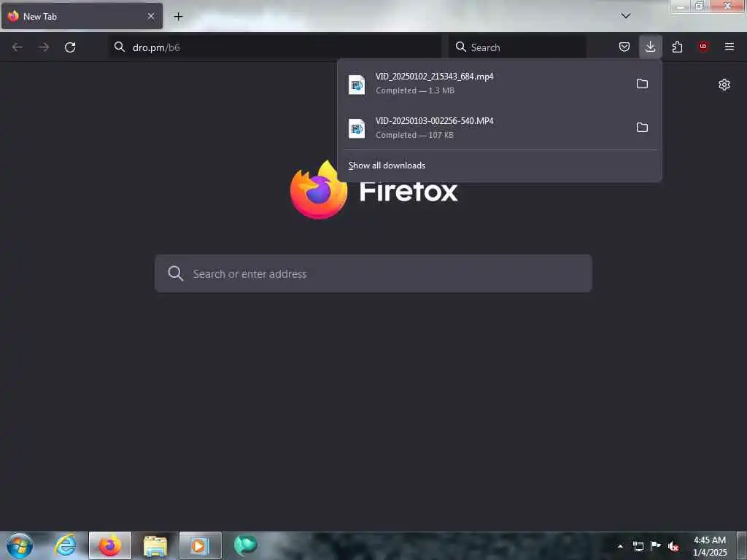Reload the current page
The image size is (747, 560).
coord(70,47)
